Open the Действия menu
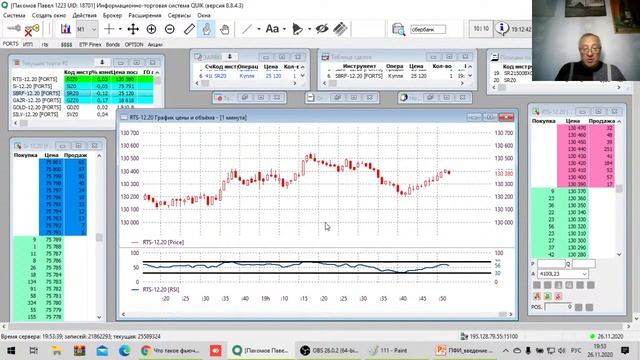Viewport: 640px width, 360px height. click(84, 16)
